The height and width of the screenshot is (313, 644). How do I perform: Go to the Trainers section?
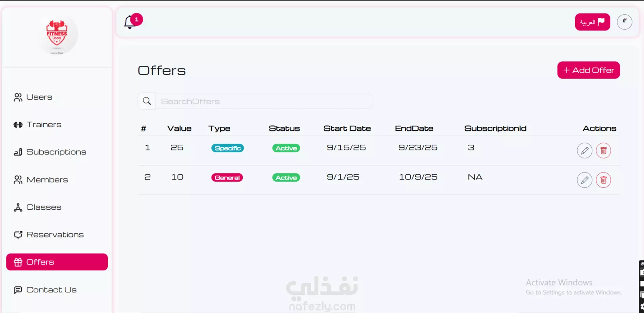pyautogui.click(x=44, y=125)
